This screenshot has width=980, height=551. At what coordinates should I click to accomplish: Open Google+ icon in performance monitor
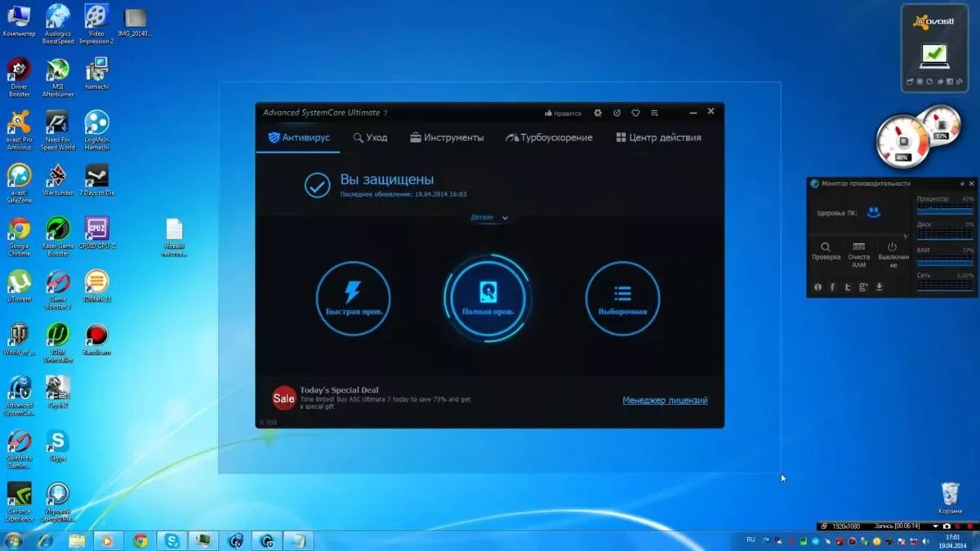[x=863, y=287]
